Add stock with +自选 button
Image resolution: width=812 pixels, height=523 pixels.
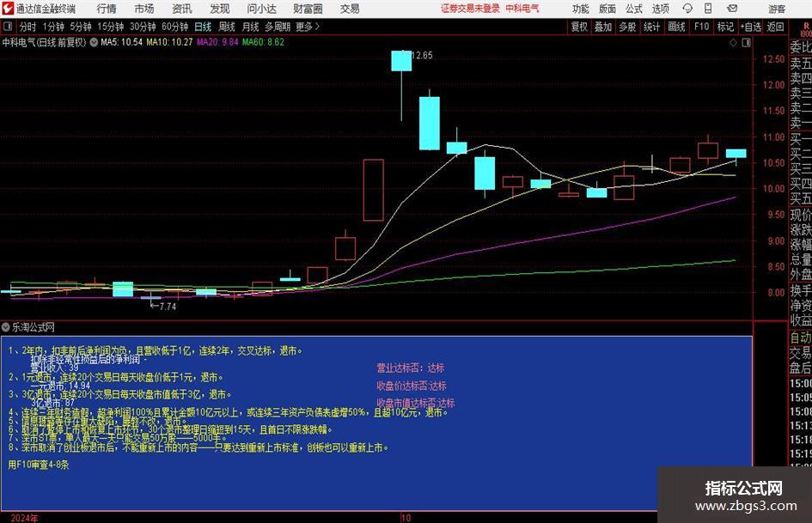coord(751,27)
